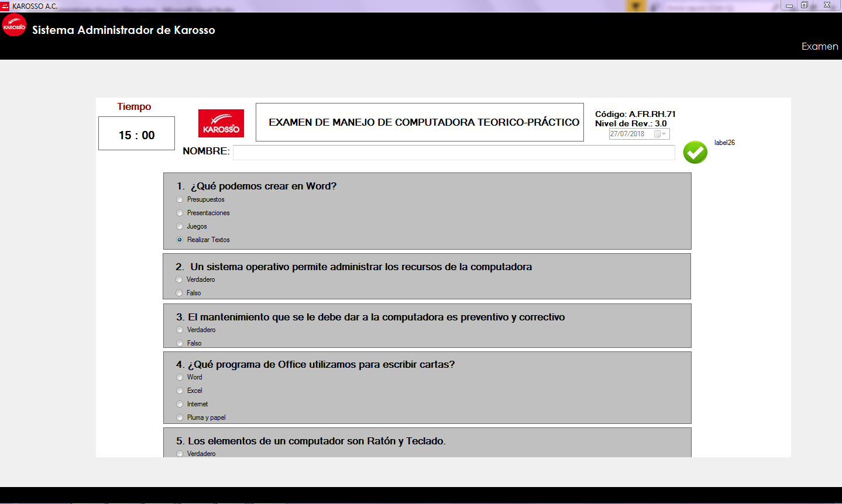Click the NOMBRE text input field

[x=453, y=153]
